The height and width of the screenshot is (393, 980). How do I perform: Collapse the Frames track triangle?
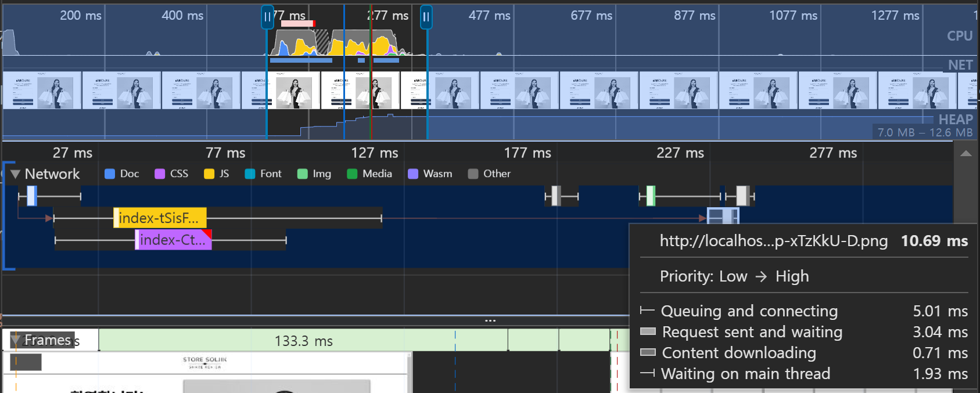click(x=16, y=340)
